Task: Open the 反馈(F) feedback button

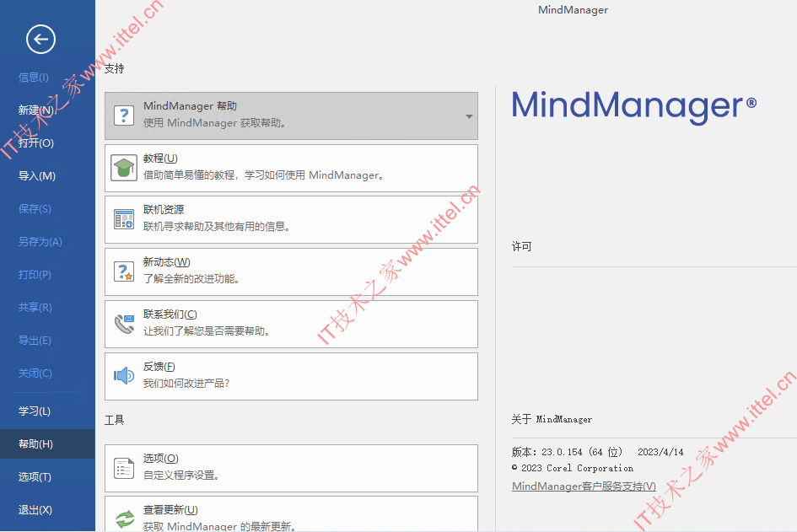Action: click(291, 377)
